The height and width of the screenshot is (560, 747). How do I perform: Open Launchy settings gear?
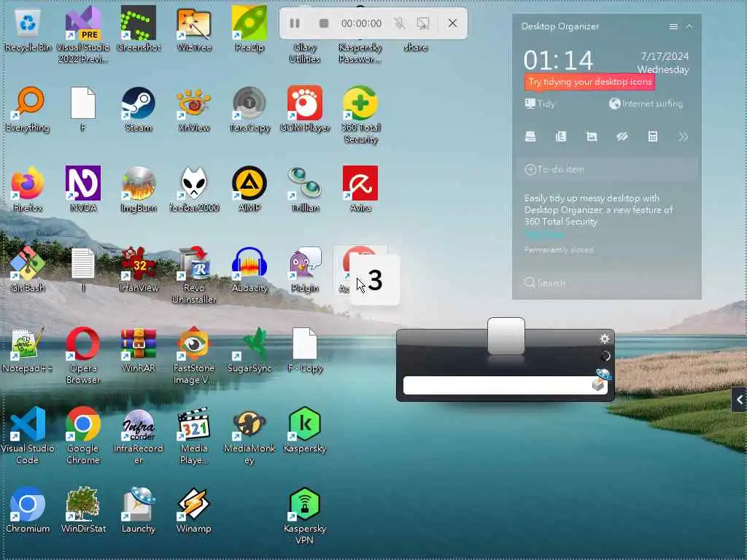pos(604,338)
